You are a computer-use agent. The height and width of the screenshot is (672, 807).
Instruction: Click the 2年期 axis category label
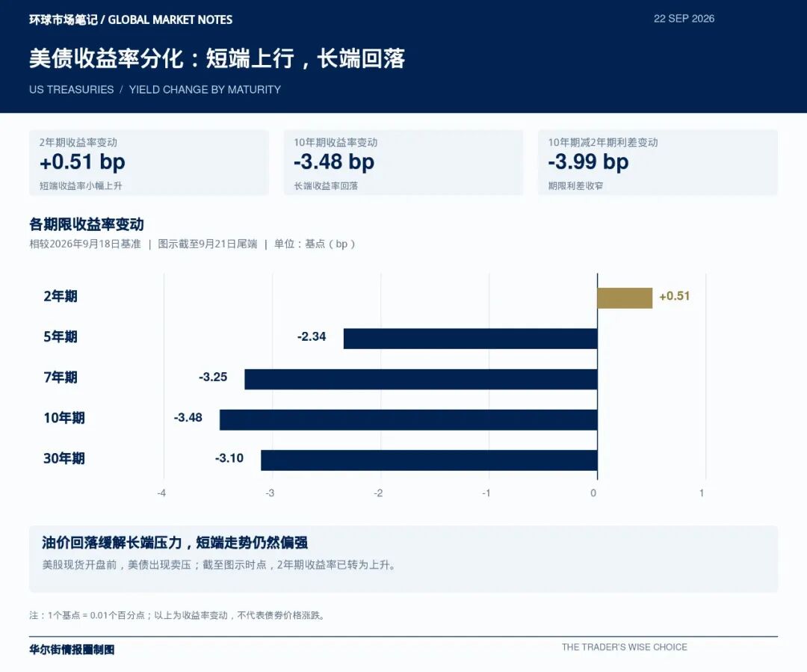(61, 296)
